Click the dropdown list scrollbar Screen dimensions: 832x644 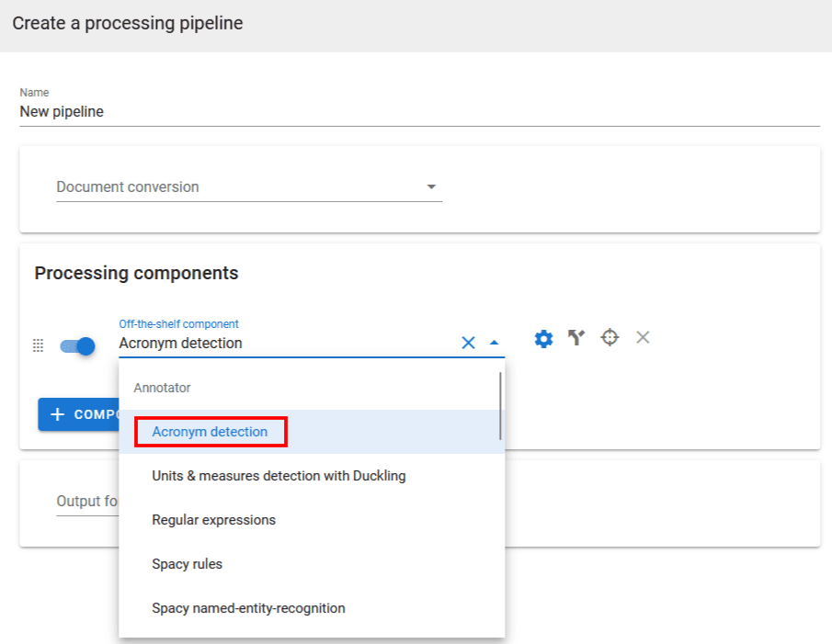tap(500, 405)
